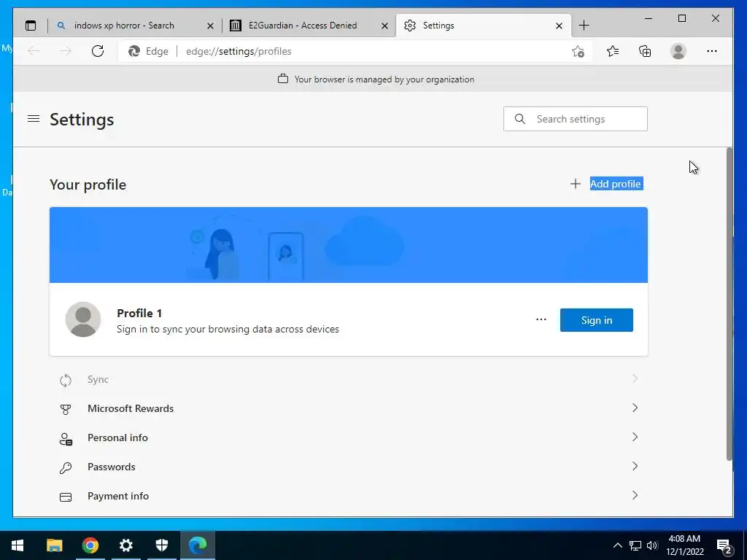Click the 'Your browser is managed by your organization' text
Image resolution: width=747 pixels, height=560 pixels.
point(384,79)
